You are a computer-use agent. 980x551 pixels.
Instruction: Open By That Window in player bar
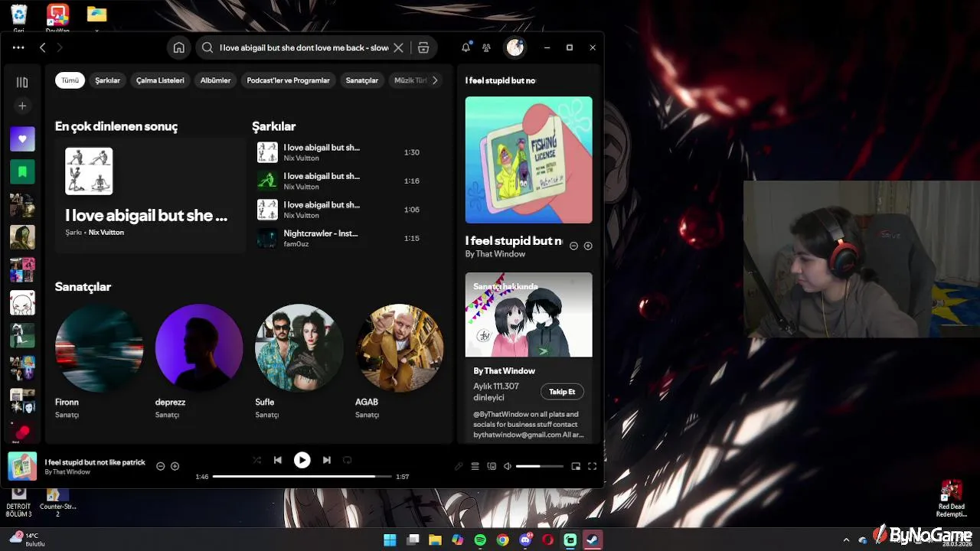point(67,472)
